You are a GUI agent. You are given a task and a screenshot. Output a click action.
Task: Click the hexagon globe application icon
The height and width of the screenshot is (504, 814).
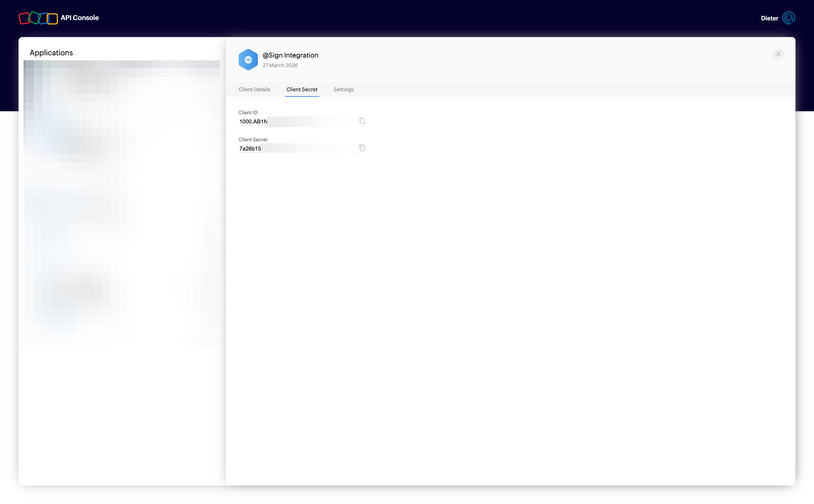[248, 60]
